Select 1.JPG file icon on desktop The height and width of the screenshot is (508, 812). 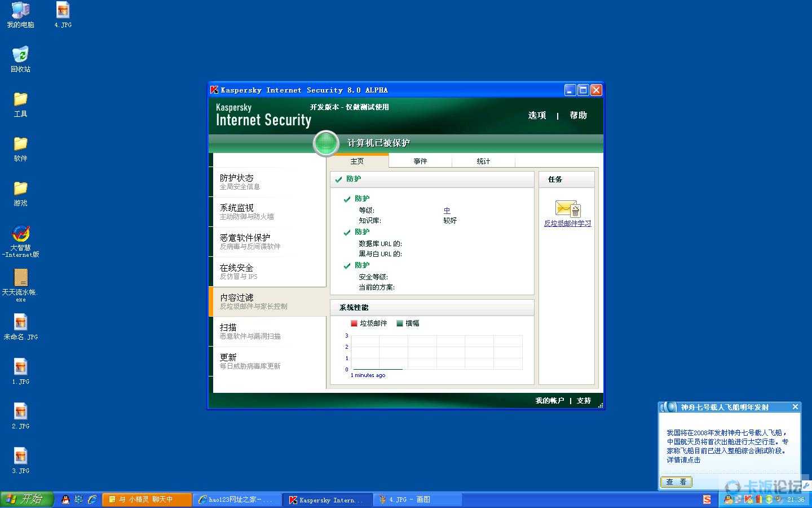(x=20, y=372)
